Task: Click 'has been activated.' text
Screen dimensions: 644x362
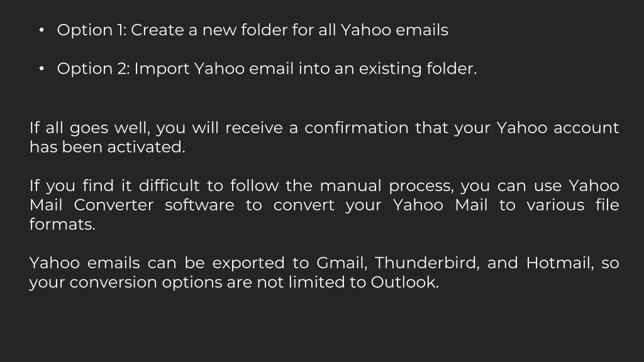Action: click(108, 147)
